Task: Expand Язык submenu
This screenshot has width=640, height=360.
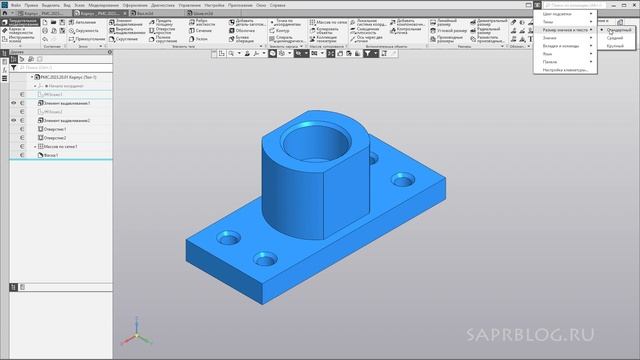Action: coord(565,53)
